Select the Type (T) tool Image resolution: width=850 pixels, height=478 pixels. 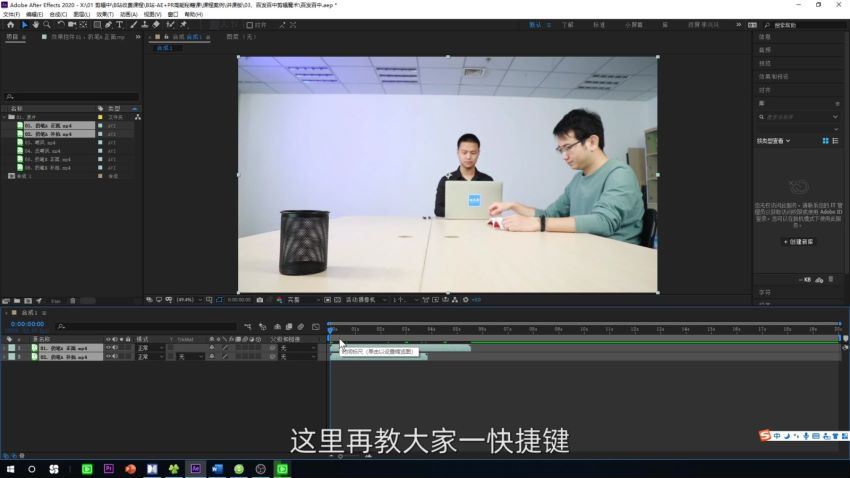(120, 25)
